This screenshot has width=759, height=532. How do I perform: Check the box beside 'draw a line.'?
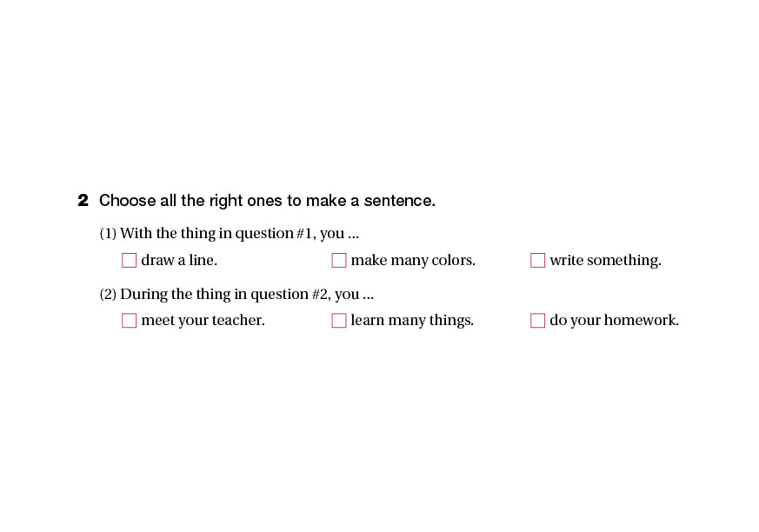[x=130, y=260]
